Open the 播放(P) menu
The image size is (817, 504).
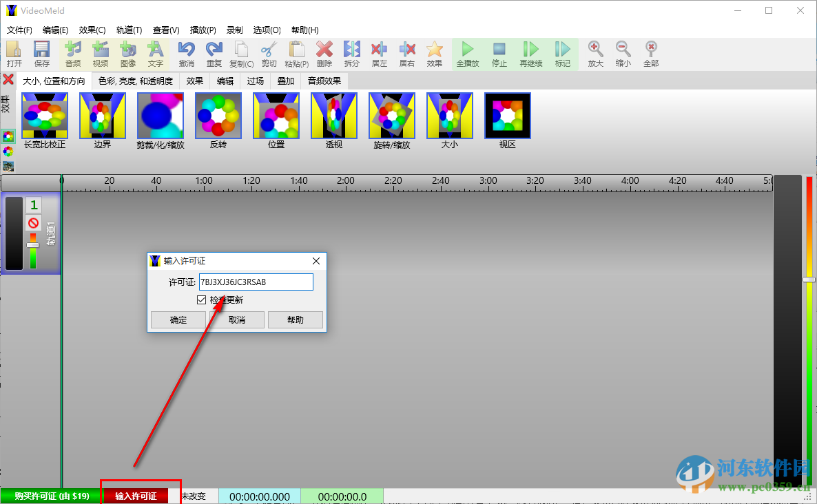[203, 30]
